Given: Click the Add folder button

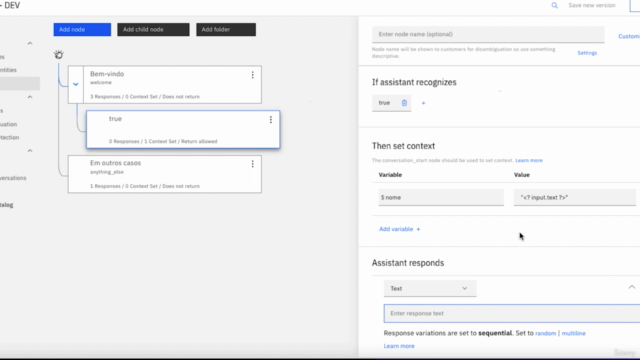Looking at the screenshot, I should pyautogui.click(x=226, y=29).
